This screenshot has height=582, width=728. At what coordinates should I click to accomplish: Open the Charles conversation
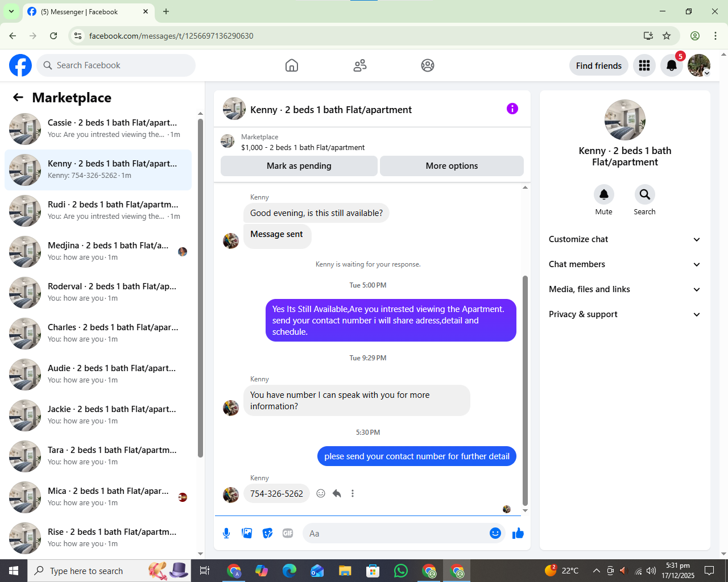coord(98,334)
